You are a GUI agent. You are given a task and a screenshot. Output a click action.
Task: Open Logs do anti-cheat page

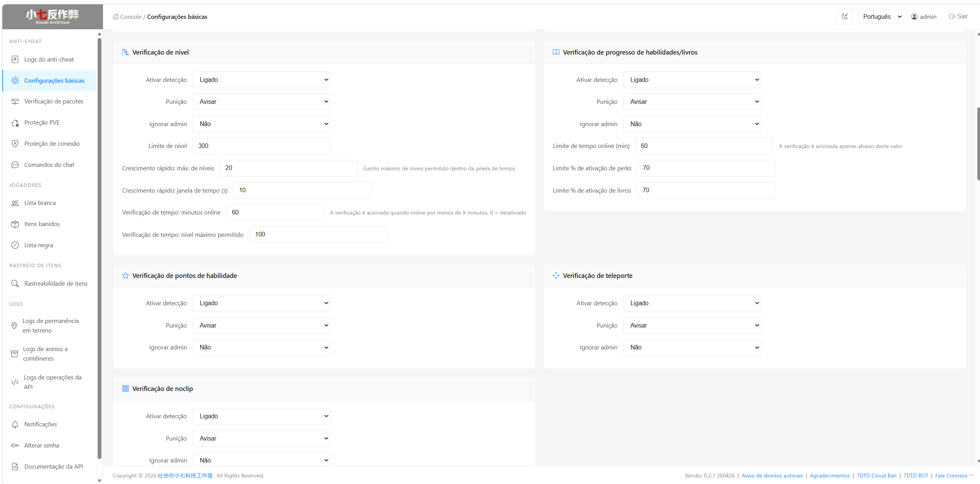point(49,59)
